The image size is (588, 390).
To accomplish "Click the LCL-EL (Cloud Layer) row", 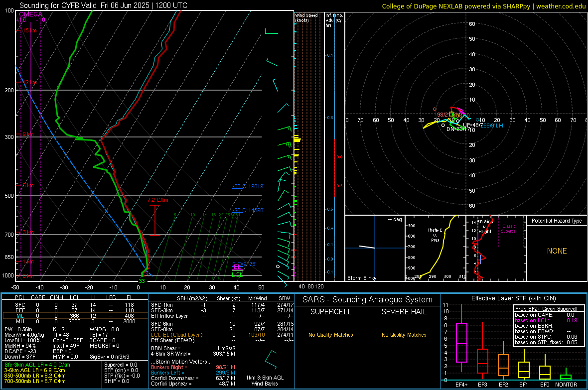I will 222,335.
